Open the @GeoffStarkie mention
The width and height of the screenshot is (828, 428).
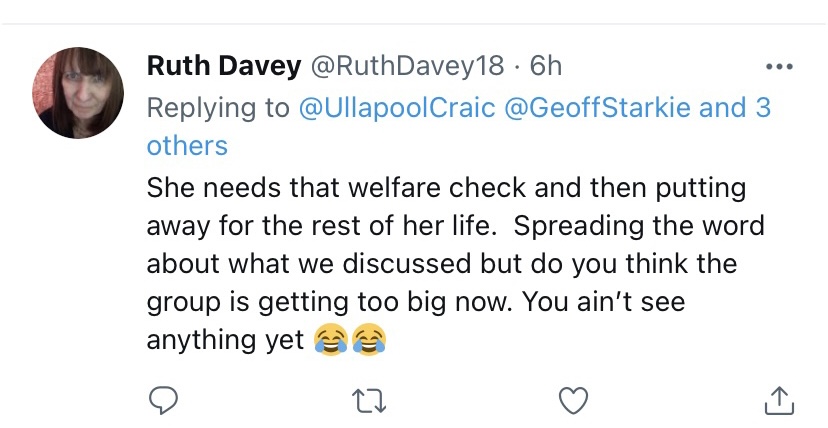pos(602,107)
